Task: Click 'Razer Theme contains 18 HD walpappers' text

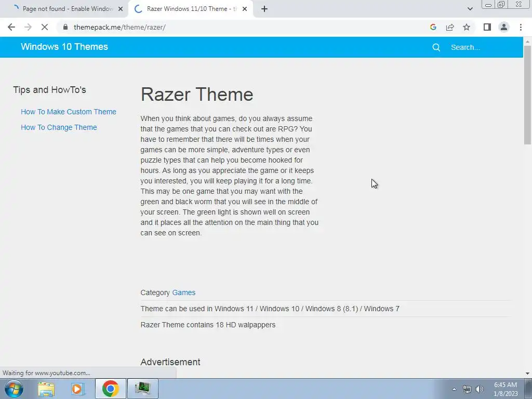Action: [x=208, y=325]
